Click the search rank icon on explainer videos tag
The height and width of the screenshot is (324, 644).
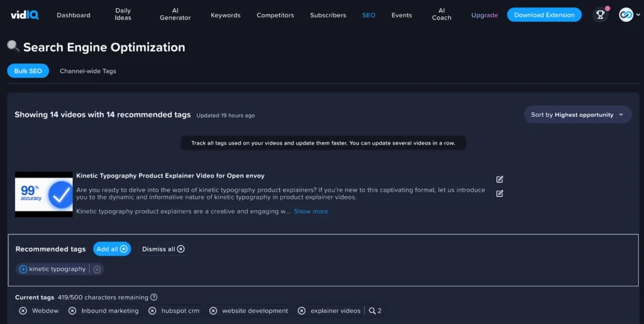point(372,311)
